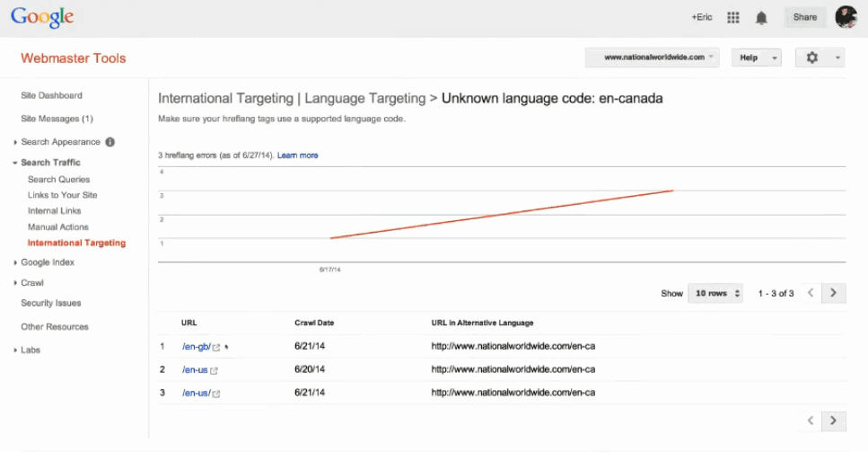Screen dimensions: 868x452
Task: Open the Google apps grid icon
Action: point(732,17)
